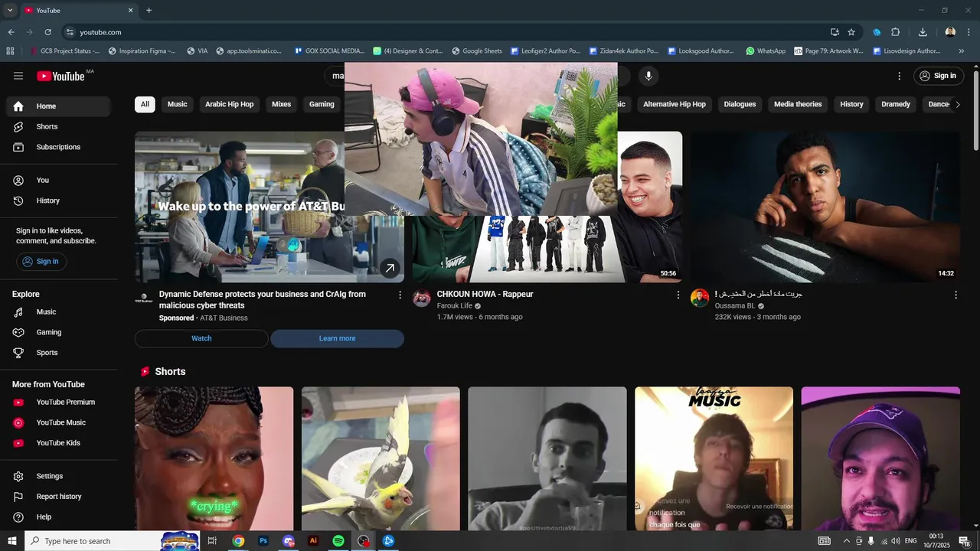Select the Dramedy filter chip
This screenshot has height=551, width=980.
tap(896, 104)
